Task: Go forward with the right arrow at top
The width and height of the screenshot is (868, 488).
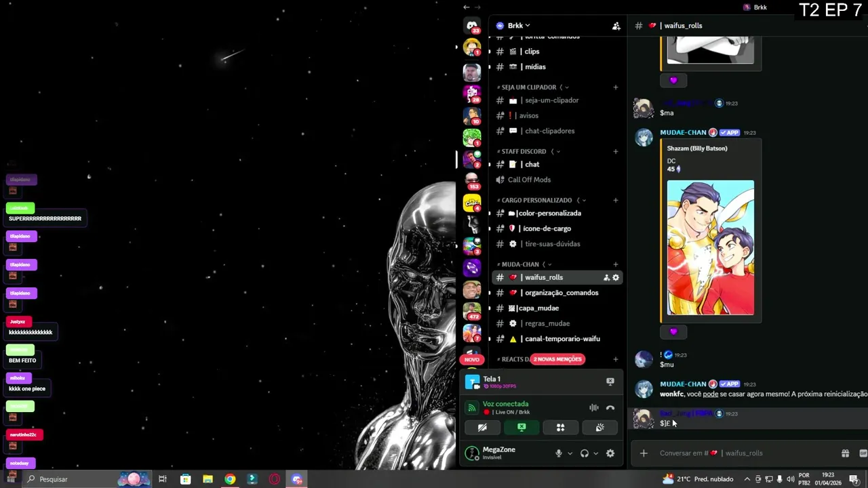Action: tap(477, 7)
